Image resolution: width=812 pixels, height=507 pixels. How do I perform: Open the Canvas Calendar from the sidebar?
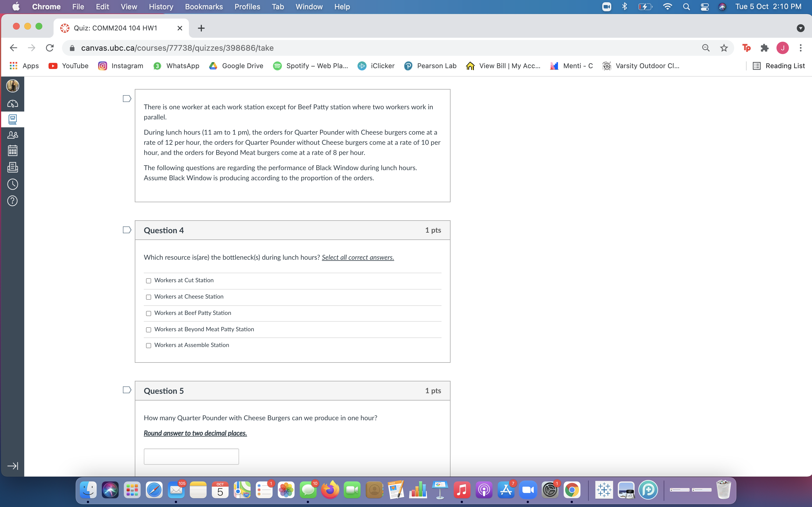tap(12, 150)
